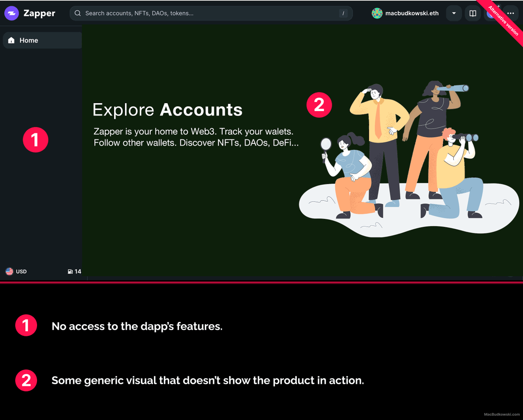Click the home house icon
Viewport: 523px width, 420px height.
[11, 40]
